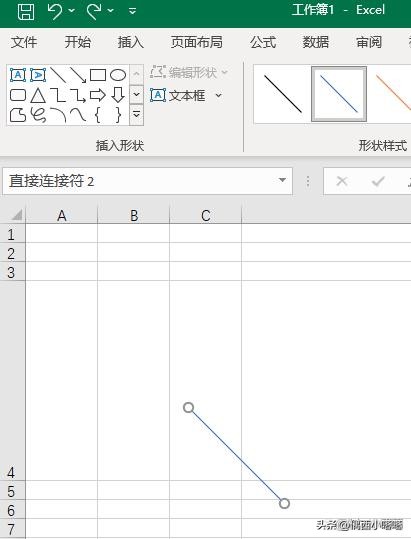Select the oval shape
This screenshot has height=539, width=411.
[118, 75]
